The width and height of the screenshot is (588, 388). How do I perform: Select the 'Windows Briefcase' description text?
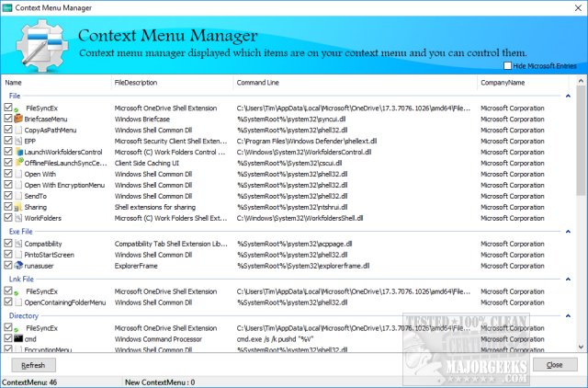coord(142,119)
